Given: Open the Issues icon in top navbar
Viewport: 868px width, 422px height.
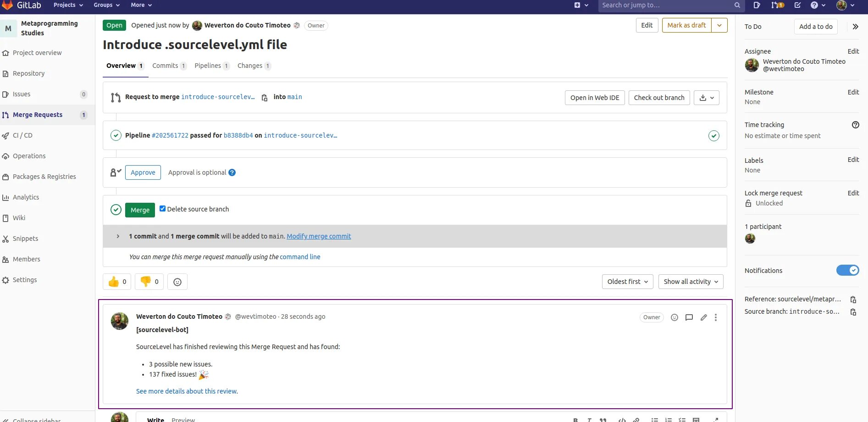Looking at the screenshot, I should click(x=757, y=5).
